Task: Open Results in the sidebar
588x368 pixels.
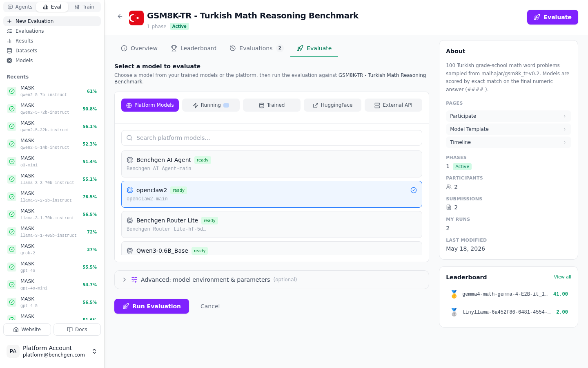Action: tap(52, 41)
